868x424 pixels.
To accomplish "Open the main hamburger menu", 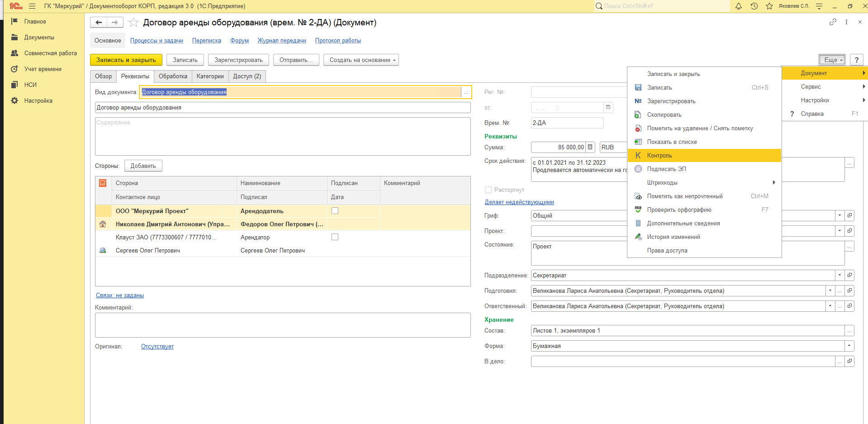I will click(x=32, y=6).
